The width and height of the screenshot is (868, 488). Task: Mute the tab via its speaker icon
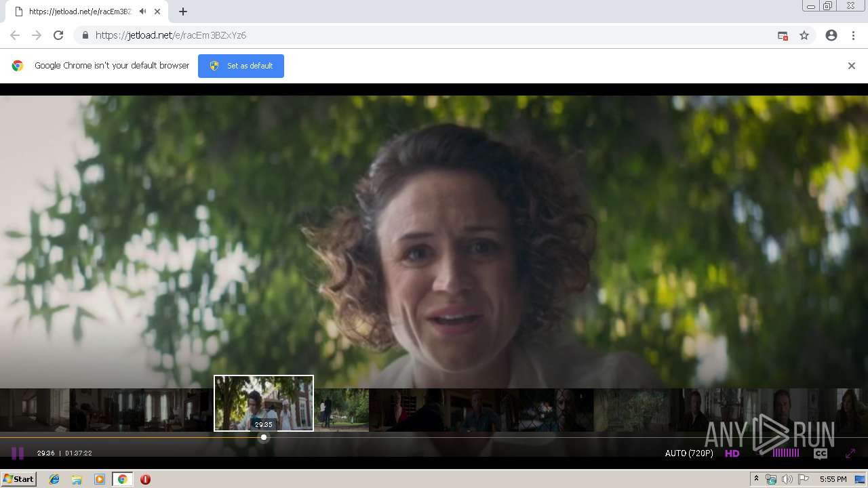142,12
